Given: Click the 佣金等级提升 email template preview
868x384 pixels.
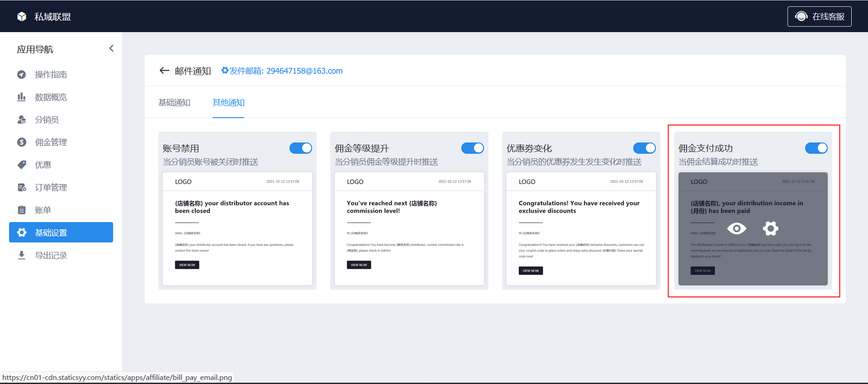Looking at the screenshot, I should click(x=409, y=228).
